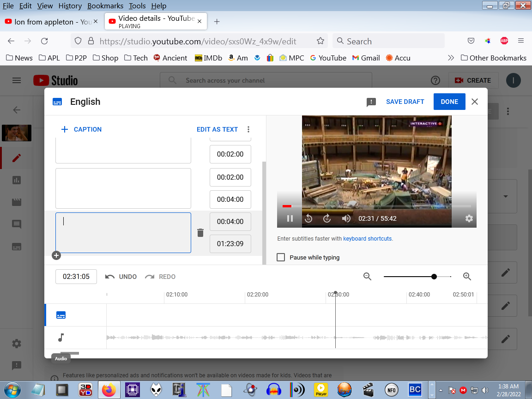Switch to Edit As Text mode
Viewport: 532px width, 399px height.
217,129
